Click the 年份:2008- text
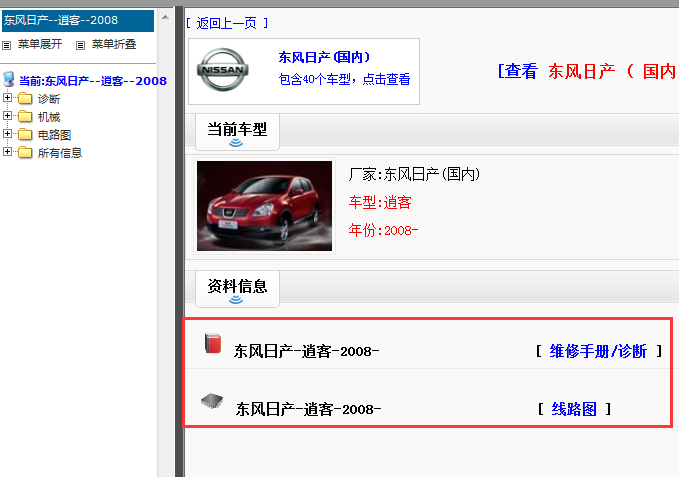 (x=384, y=230)
